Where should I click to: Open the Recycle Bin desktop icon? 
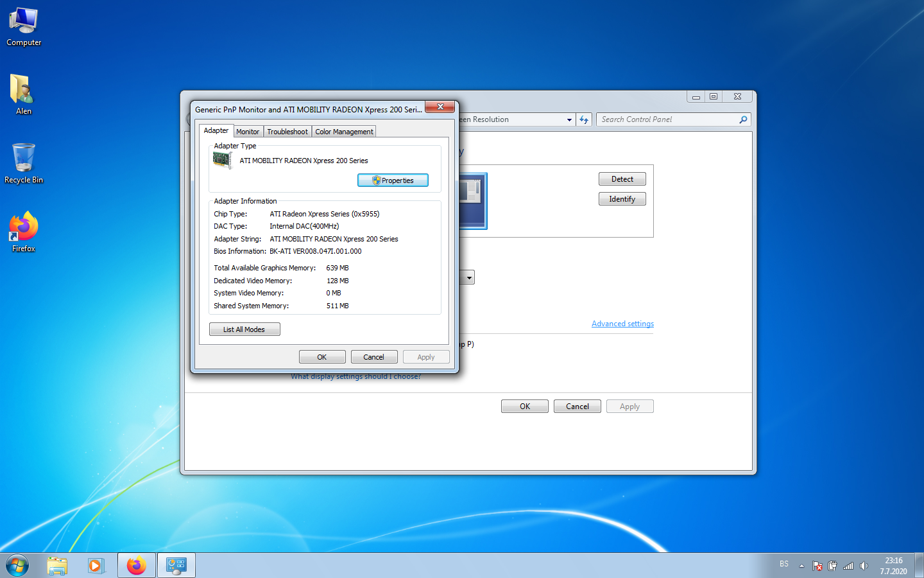[x=24, y=163]
